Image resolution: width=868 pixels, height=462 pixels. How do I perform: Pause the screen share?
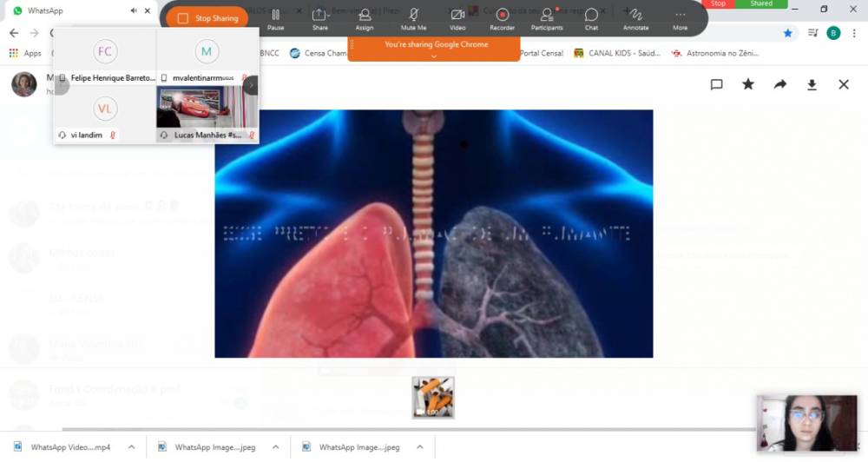click(275, 17)
